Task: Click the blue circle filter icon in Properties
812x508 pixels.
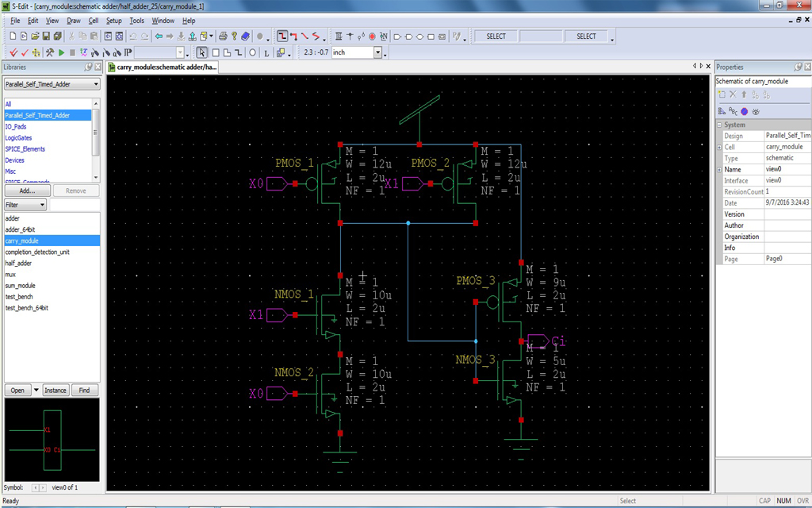Action: 744,111
